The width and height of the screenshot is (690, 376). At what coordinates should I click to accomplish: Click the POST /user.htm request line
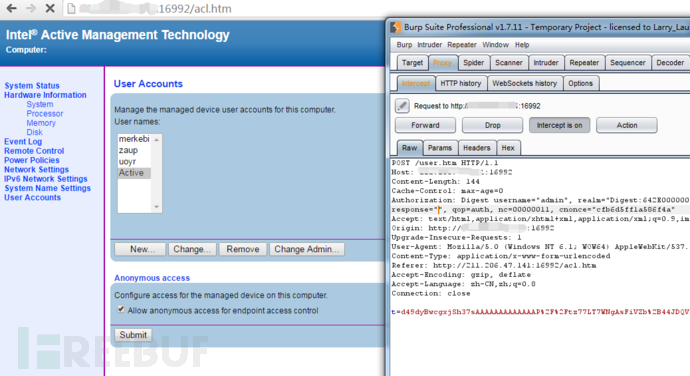click(444, 163)
